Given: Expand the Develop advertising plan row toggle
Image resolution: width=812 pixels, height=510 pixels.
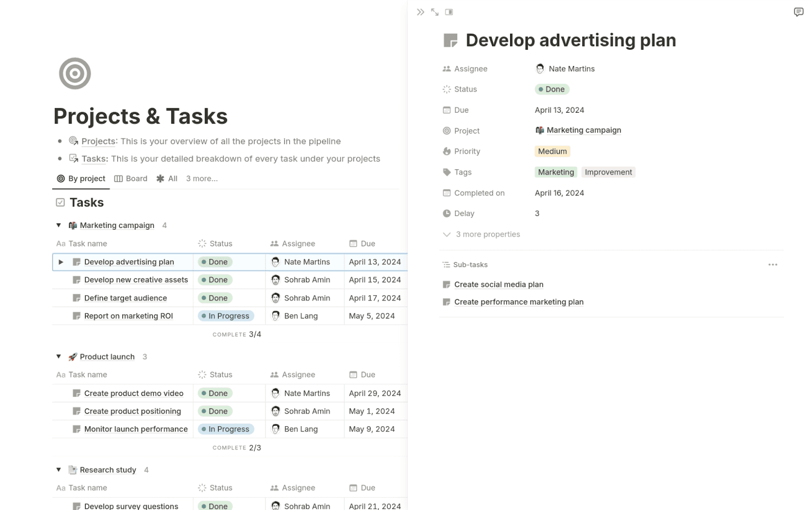Looking at the screenshot, I should 61,262.
